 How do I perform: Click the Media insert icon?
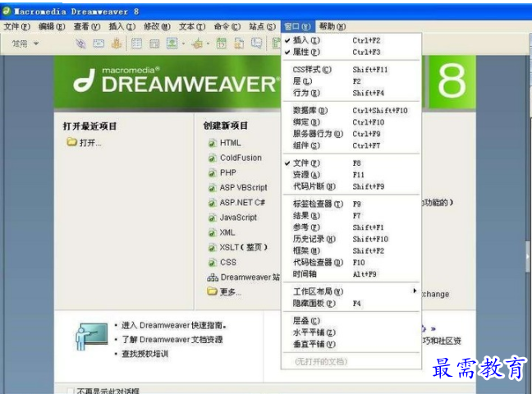pyautogui.click(x=197, y=44)
